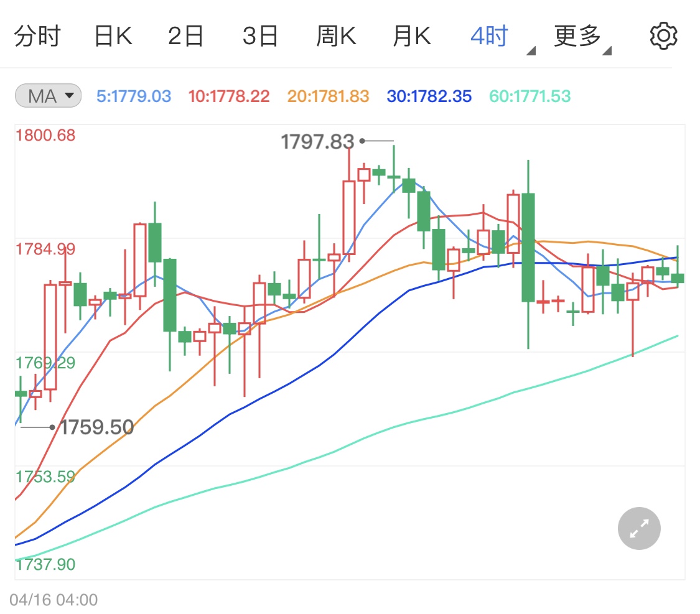
Task: Click the axis label 1784.99
Action: pos(45,249)
